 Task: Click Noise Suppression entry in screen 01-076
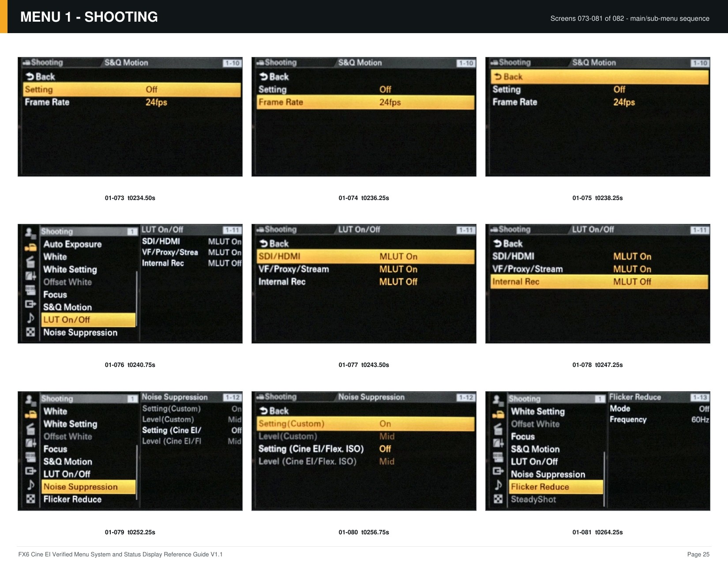pos(80,333)
